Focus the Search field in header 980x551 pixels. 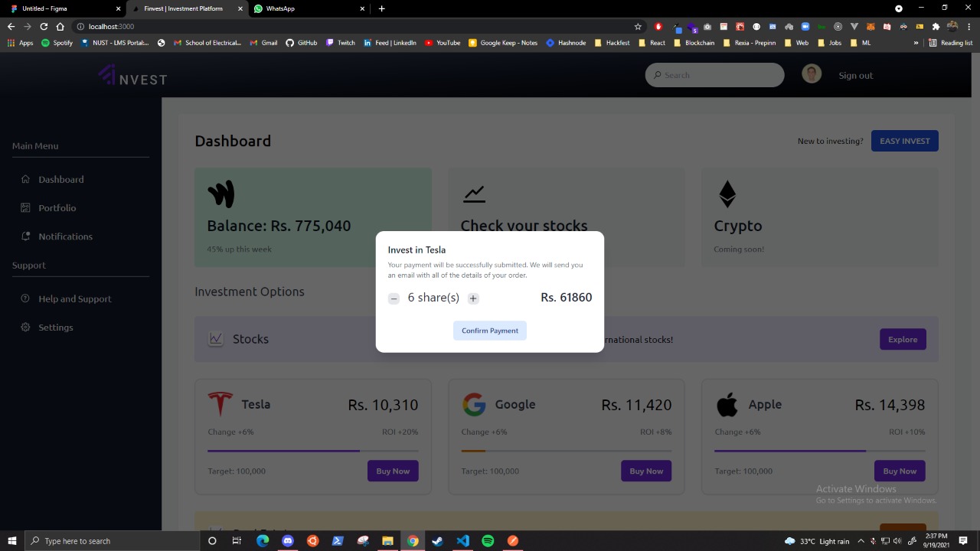tap(714, 75)
